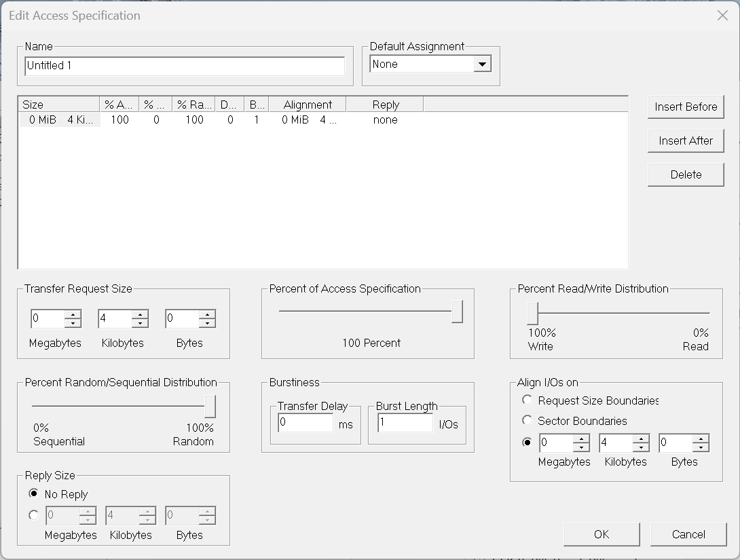
Task: Click the Name text field
Action: pyautogui.click(x=185, y=66)
